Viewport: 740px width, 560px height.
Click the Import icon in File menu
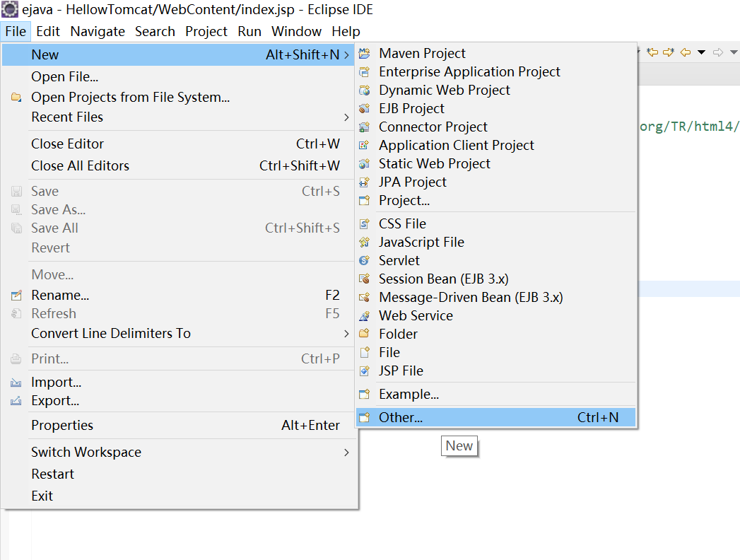(x=16, y=383)
